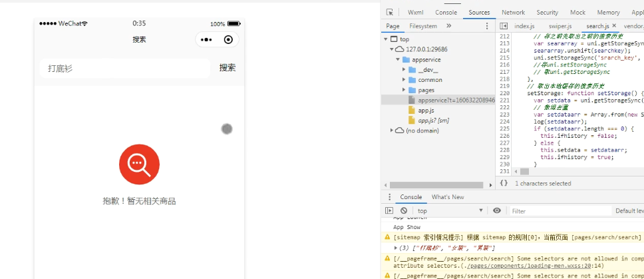
Task: Switch to the Wxml tab
Action: click(x=416, y=13)
